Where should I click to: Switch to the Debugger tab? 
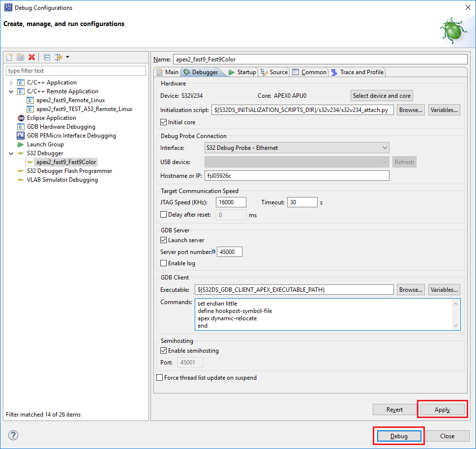coord(201,72)
